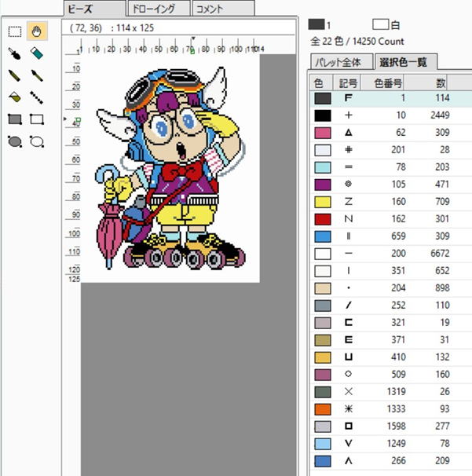This screenshot has width=472, height=476.
Task: Sort by the 色番号 column header
Action: point(382,83)
